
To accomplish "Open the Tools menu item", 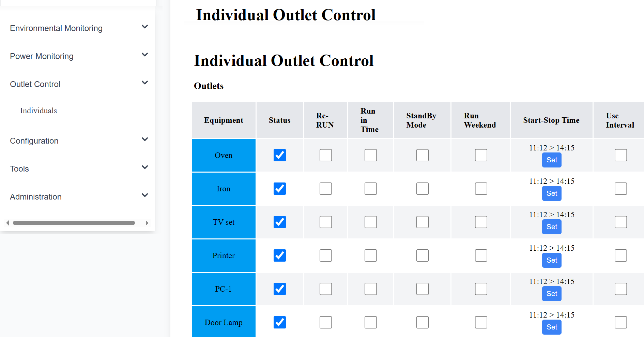I will pos(19,169).
